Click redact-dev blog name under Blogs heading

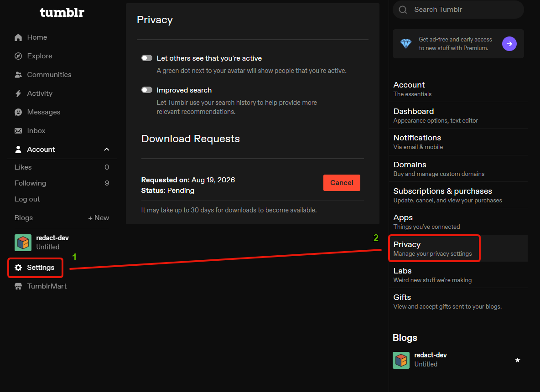click(431, 355)
